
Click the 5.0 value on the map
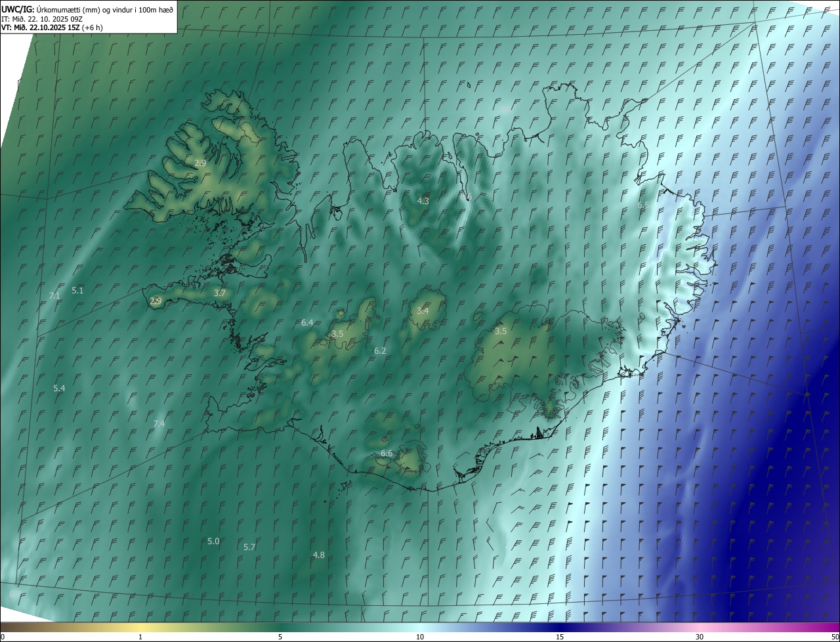tap(213, 541)
